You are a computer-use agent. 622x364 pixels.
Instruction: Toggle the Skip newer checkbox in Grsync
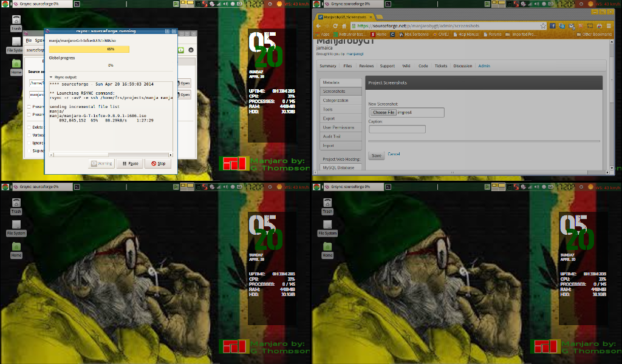(29, 151)
